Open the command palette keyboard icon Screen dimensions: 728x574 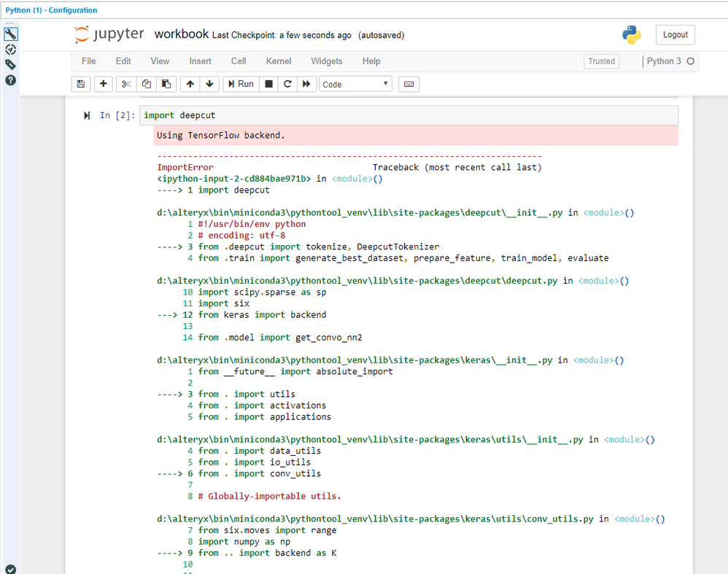click(x=408, y=84)
